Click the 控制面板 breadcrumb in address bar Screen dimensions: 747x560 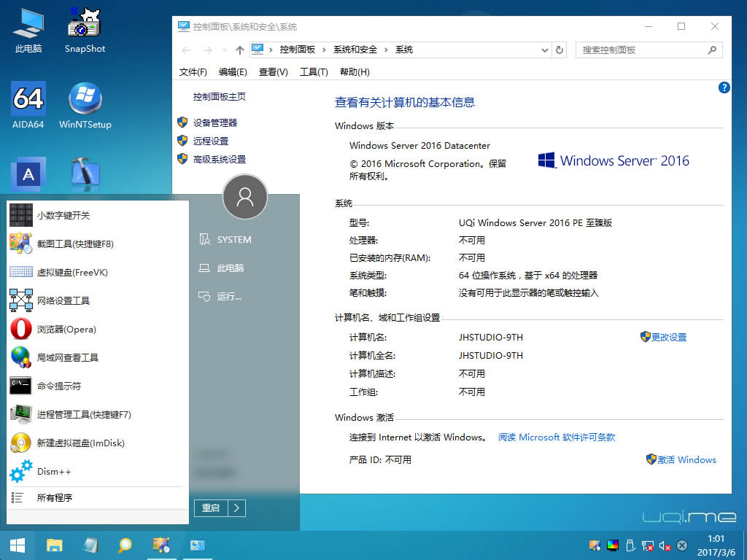point(298,50)
